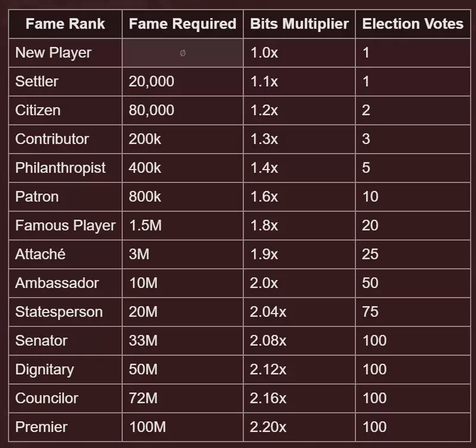Click the Statesperson 75 votes cell

point(412,312)
